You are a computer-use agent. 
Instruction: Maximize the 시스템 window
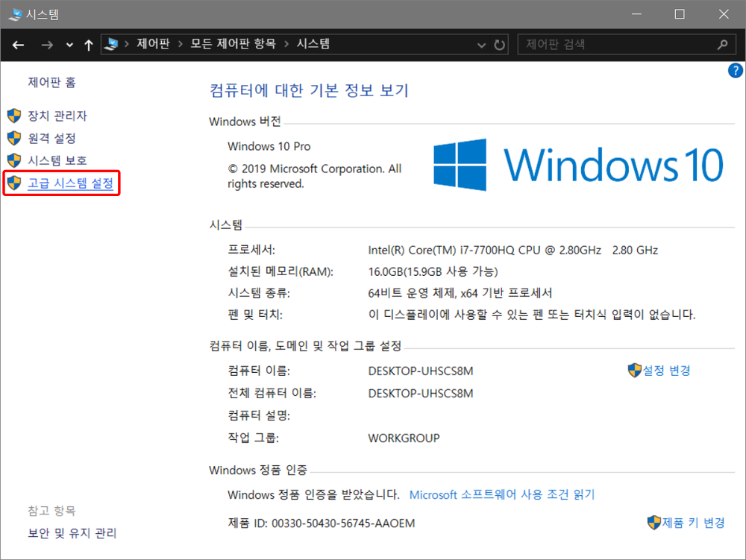tap(680, 14)
